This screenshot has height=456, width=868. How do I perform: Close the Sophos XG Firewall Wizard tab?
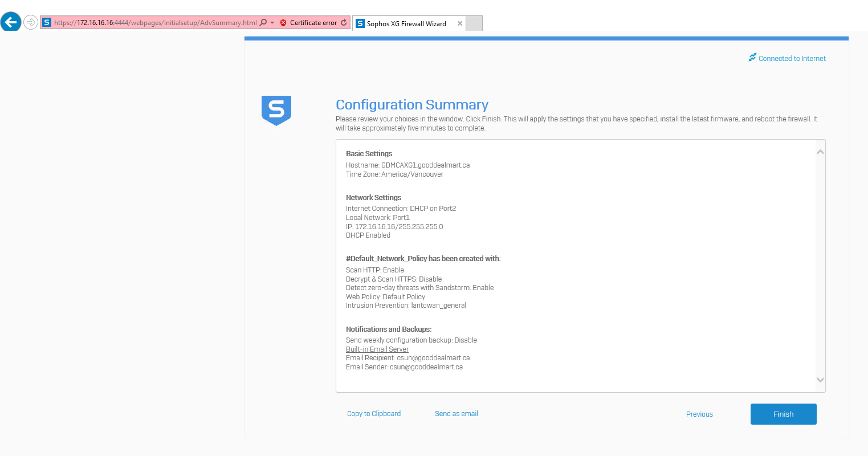coord(459,23)
